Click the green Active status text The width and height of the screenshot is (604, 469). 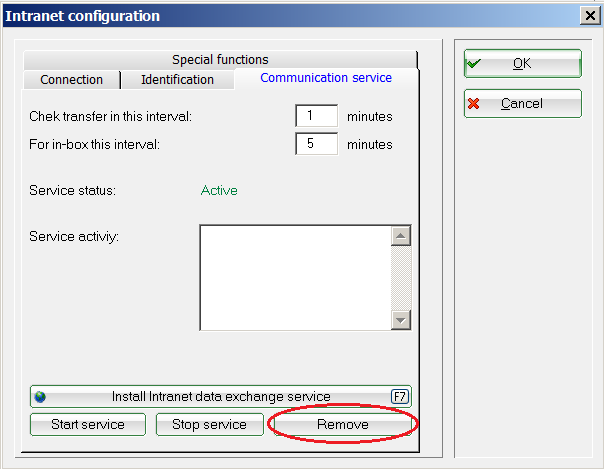click(219, 191)
